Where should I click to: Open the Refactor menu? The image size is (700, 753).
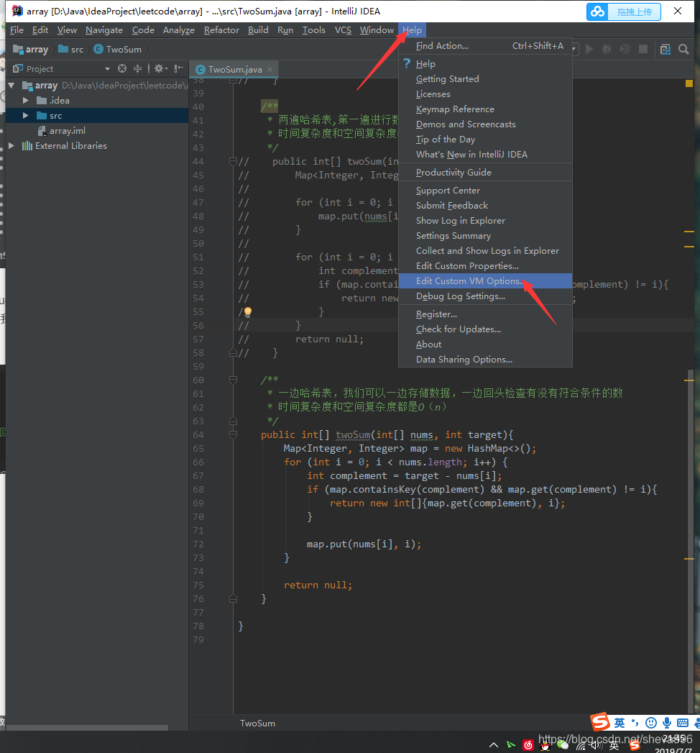pyautogui.click(x=221, y=29)
